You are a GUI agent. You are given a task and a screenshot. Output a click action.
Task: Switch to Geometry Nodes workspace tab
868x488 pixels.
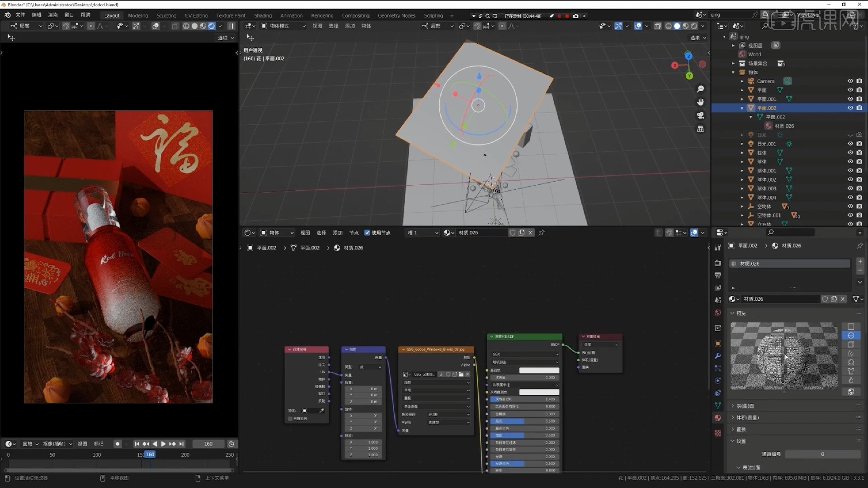(x=396, y=15)
